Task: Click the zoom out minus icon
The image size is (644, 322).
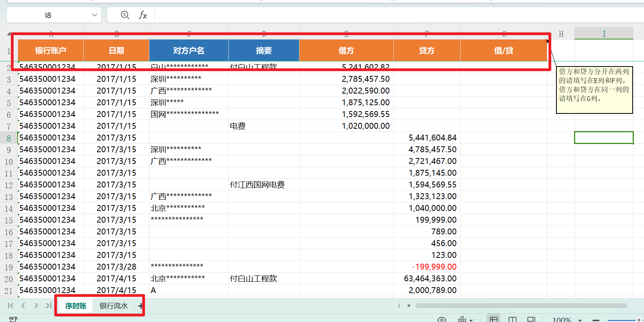Action: pos(596,320)
